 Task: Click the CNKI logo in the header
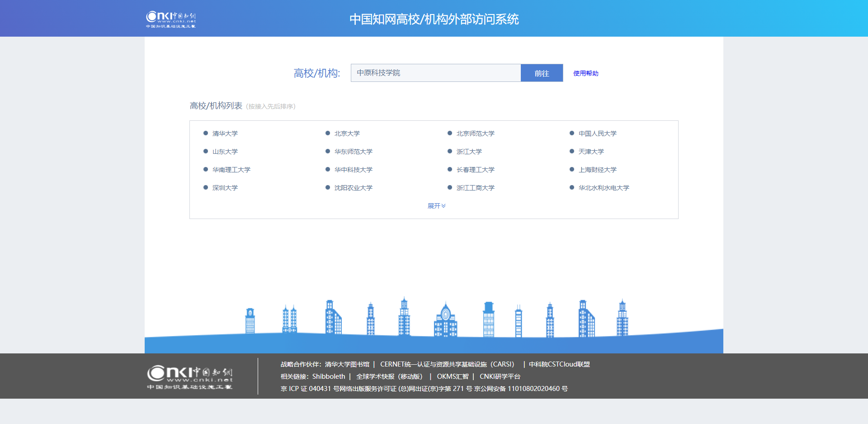point(170,19)
